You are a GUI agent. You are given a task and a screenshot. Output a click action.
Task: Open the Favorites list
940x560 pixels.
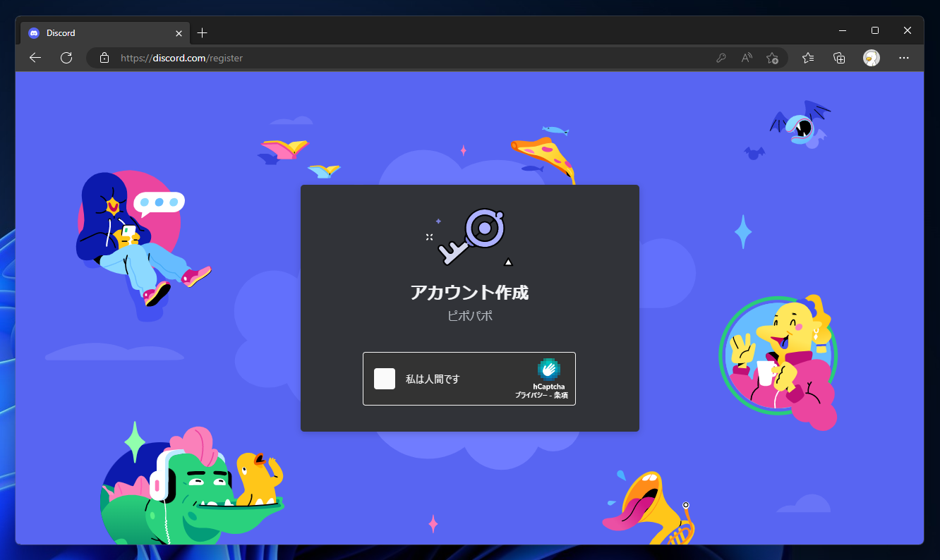(808, 58)
